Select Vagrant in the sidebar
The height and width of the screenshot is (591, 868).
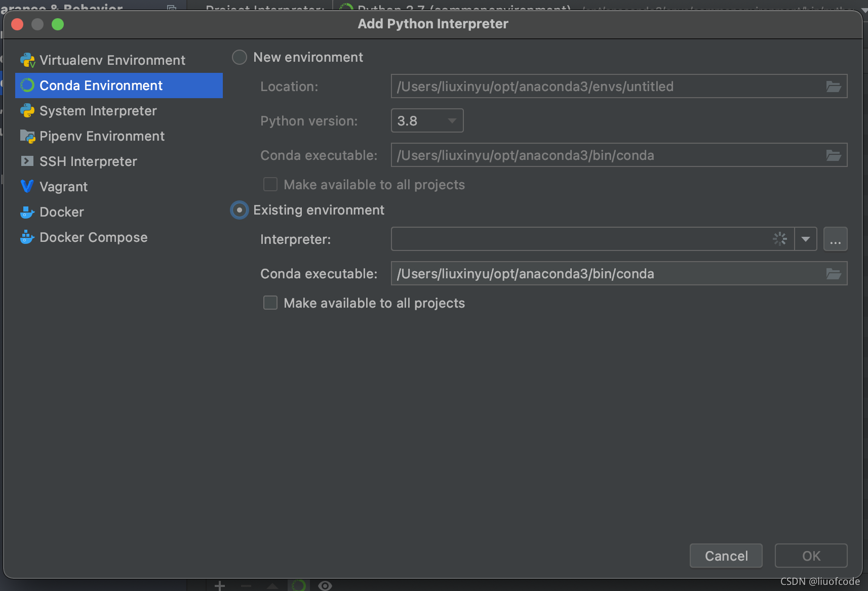[119, 187]
